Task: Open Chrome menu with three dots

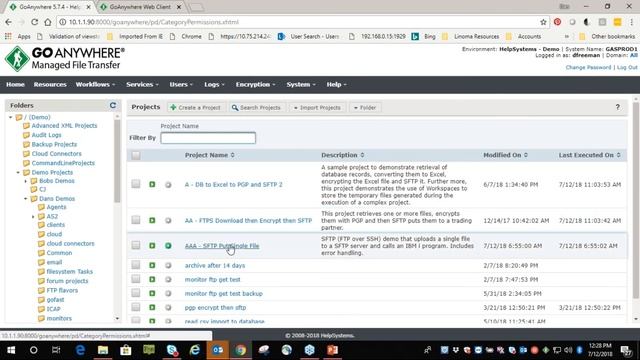Action: click(x=631, y=22)
